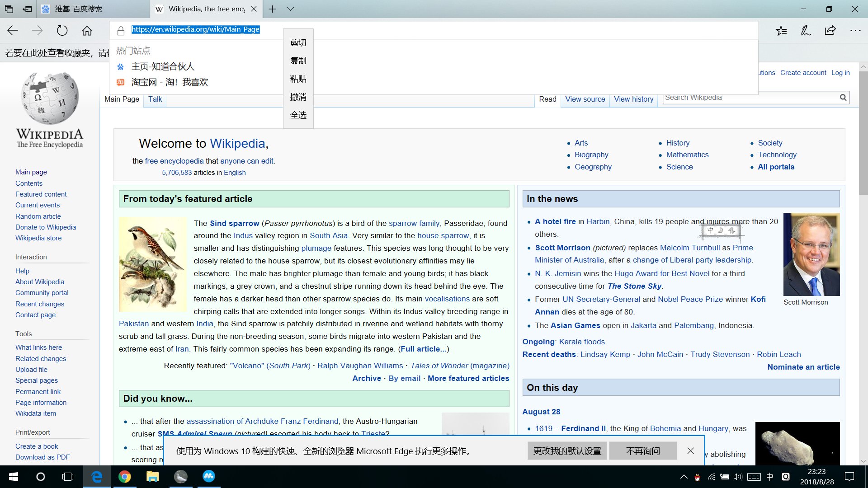The height and width of the screenshot is (488, 868).
Task: Expand the system tray hidden icons arrow
Action: pyautogui.click(x=684, y=477)
